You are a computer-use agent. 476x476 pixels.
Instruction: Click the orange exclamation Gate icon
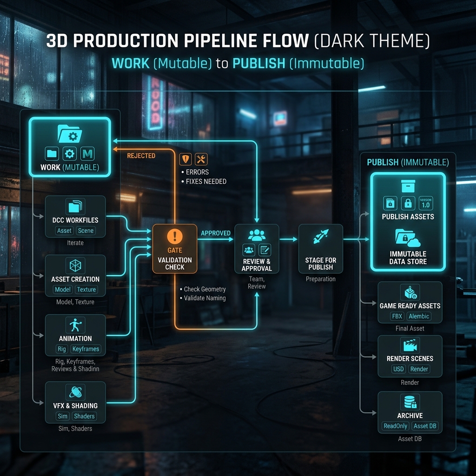click(175, 236)
